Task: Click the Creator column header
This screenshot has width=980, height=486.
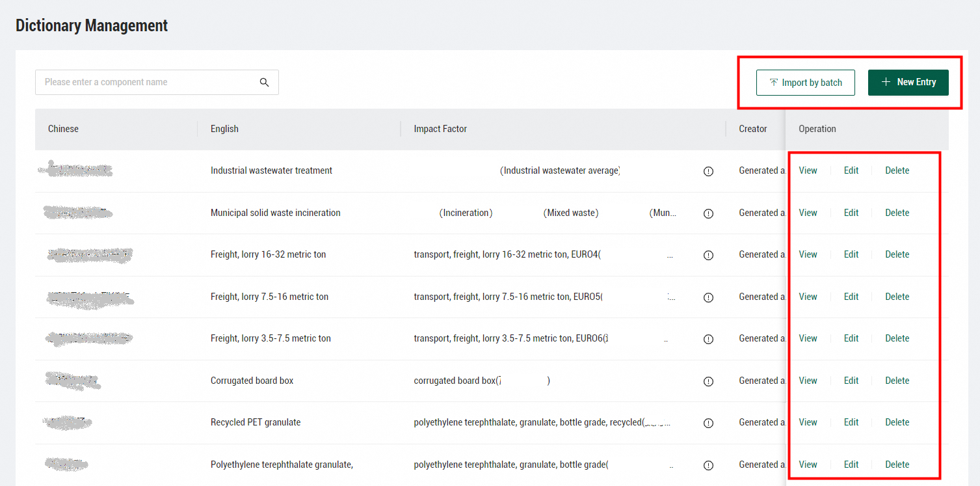Action: (x=753, y=129)
